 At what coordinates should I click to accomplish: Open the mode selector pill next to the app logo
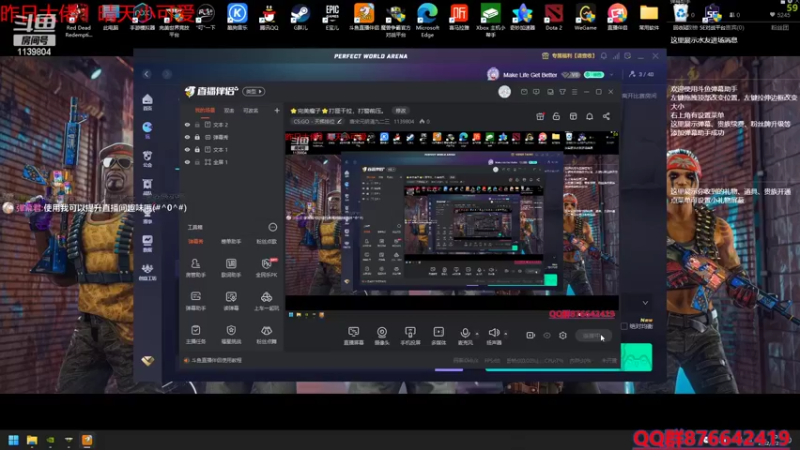pos(254,91)
